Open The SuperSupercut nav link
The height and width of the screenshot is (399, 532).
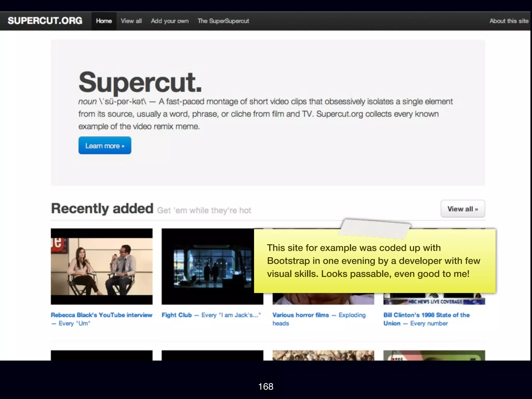223,21
